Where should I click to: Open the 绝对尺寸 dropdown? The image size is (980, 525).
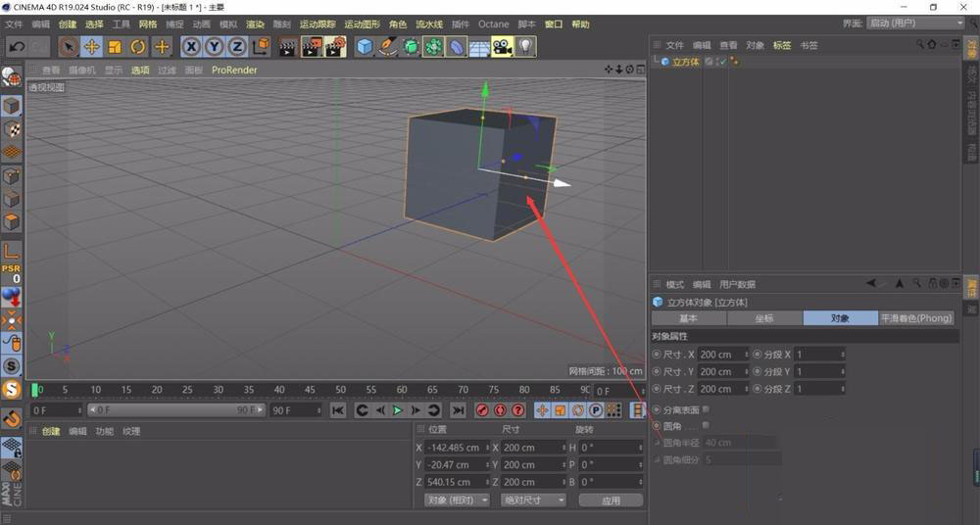point(533,500)
